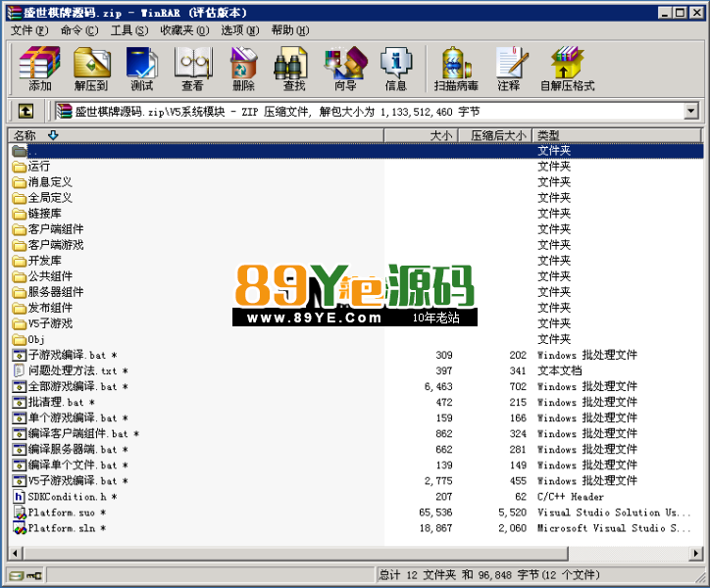710x588 pixels.
Task: Select the 客户端游戏 folder
Action: 48,245
